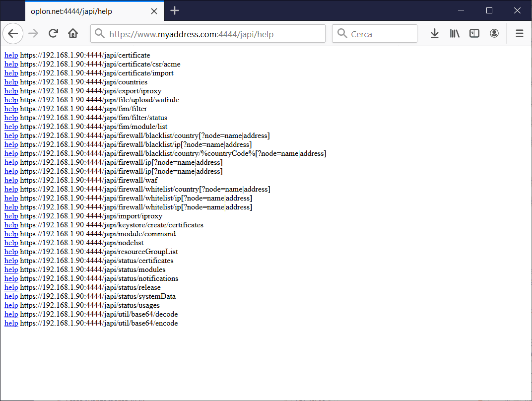Go back using the back arrow button
The width and height of the screenshot is (532, 401).
pyautogui.click(x=13, y=34)
